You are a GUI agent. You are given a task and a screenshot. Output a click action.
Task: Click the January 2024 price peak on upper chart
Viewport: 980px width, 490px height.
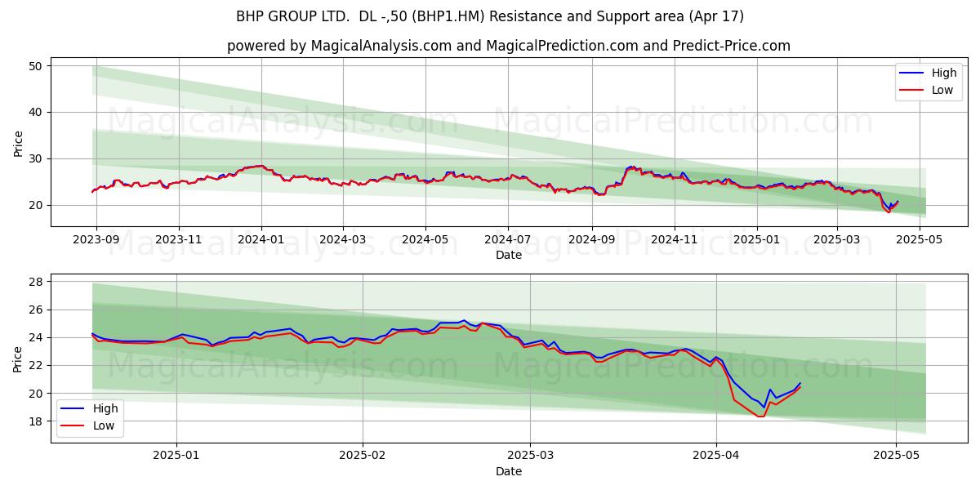260,166
